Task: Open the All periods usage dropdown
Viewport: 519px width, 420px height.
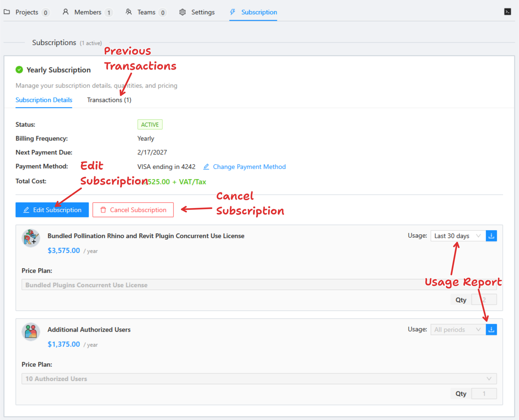Action: 458,329
